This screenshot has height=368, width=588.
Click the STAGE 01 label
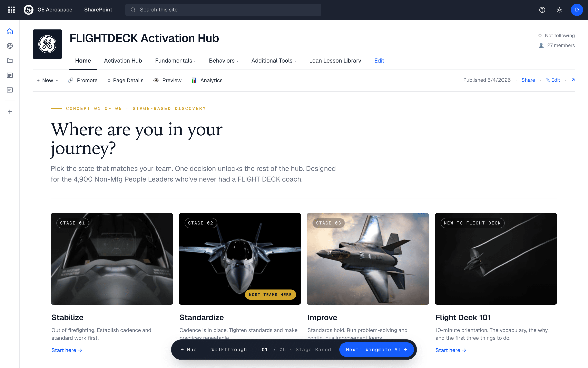tap(72, 223)
